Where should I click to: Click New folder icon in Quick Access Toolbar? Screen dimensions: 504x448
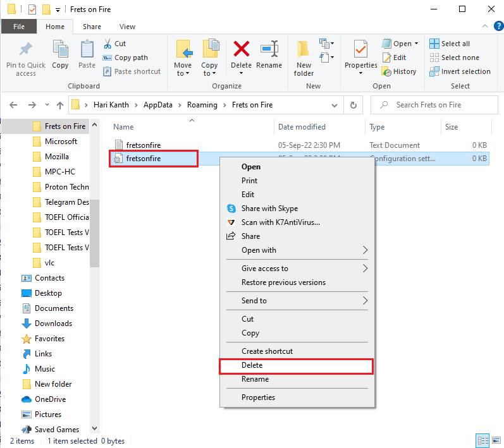(46, 9)
